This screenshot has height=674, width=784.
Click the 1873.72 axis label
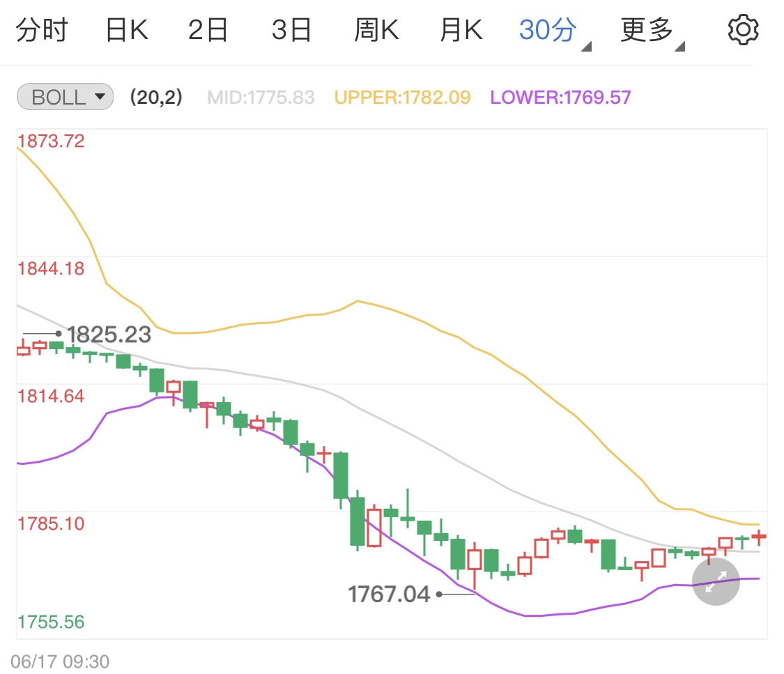(x=51, y=141)
